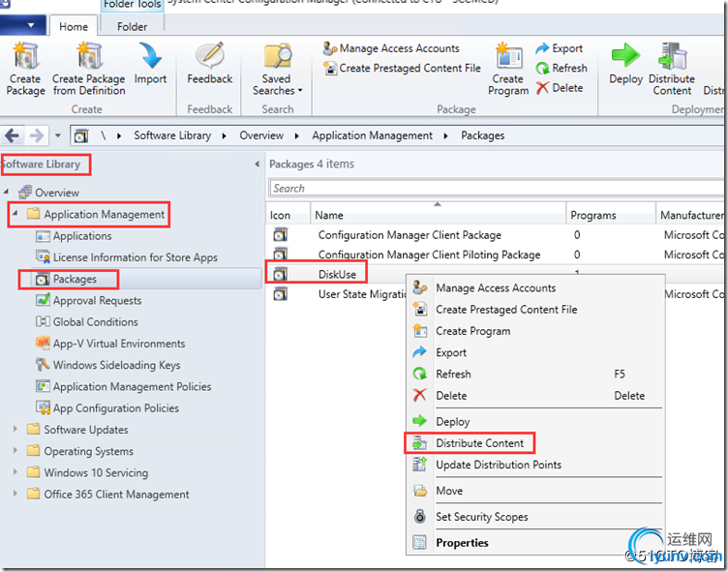Expand the Software Updates folder
728x572 pixels.
pos(15,429)
